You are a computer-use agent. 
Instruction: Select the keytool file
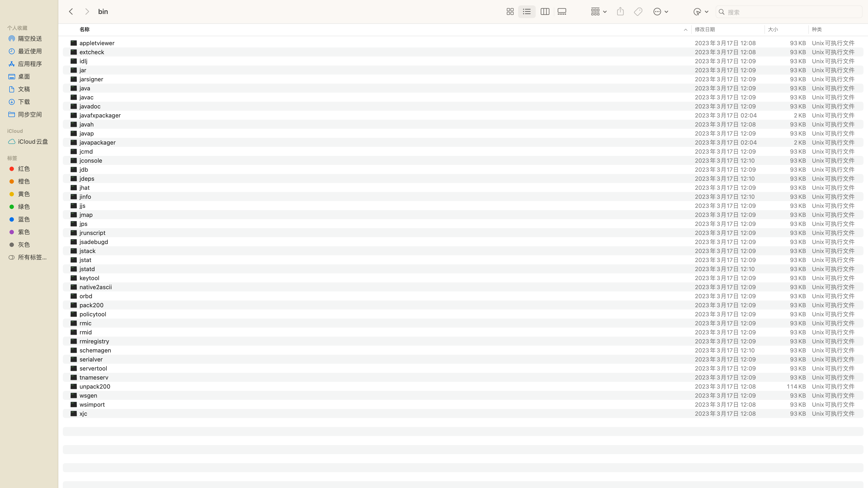pos(463,278)
